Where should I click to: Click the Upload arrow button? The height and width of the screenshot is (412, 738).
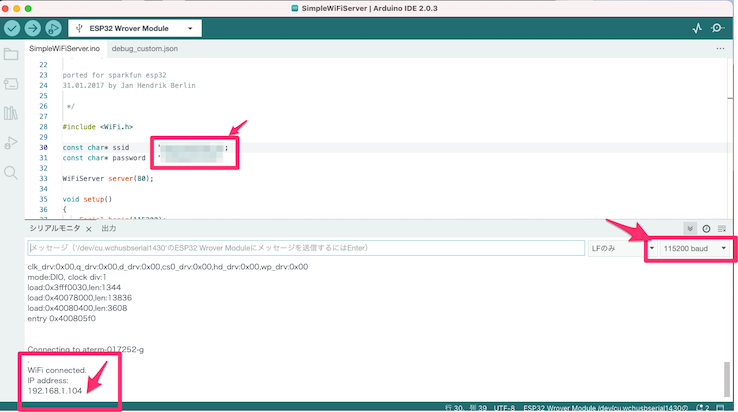[x=32, y=28]
